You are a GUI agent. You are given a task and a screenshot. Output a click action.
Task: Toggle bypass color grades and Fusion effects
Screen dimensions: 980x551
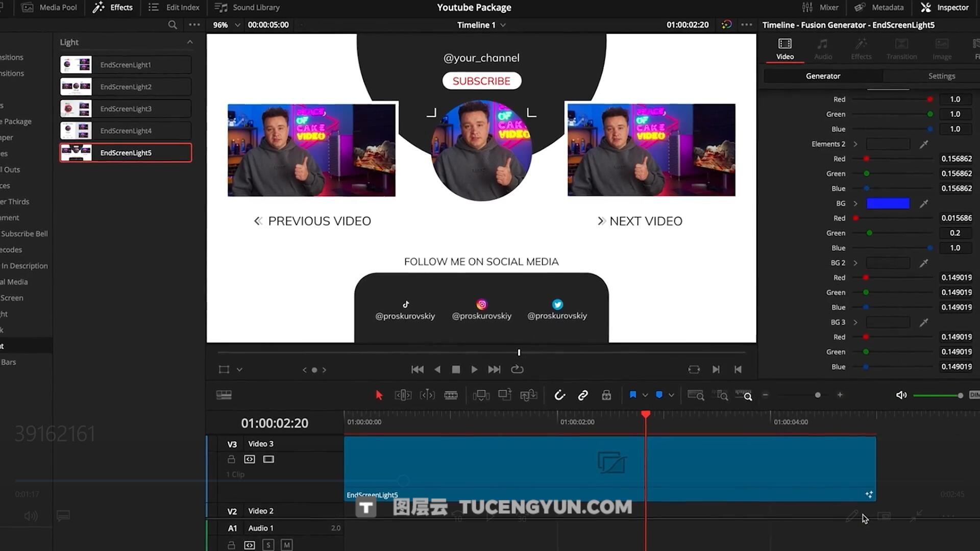coord(726,24)
